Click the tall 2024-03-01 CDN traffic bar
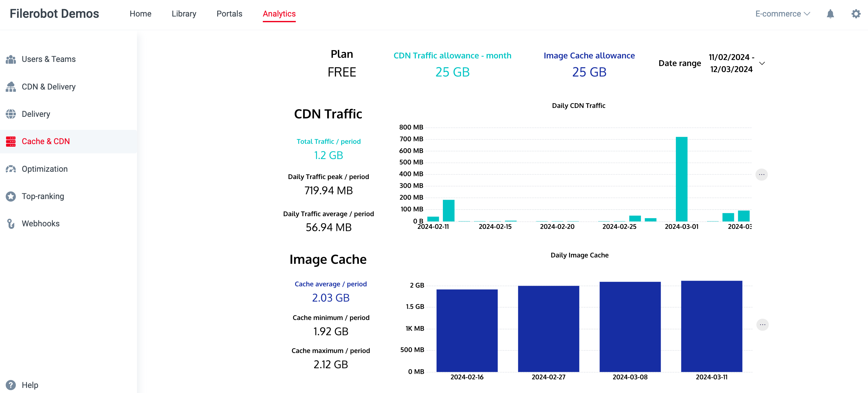868x393 pixels. tap(681, 179)
